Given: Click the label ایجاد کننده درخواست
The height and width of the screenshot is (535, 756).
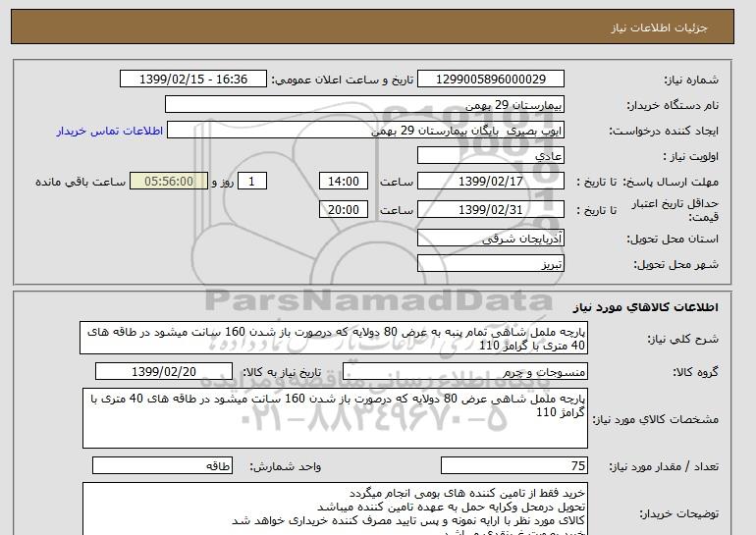Looking at the screenshot, I should coord(664,131).
